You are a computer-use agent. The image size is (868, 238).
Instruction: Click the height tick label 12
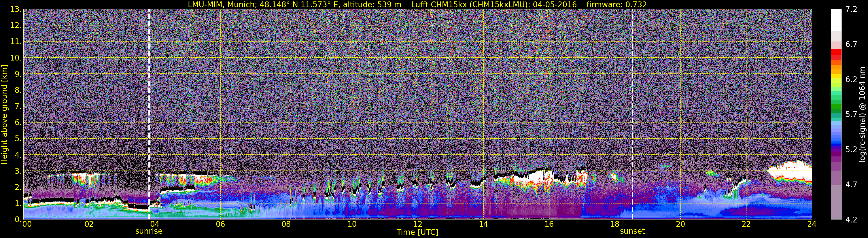click(x=16, y=25)
